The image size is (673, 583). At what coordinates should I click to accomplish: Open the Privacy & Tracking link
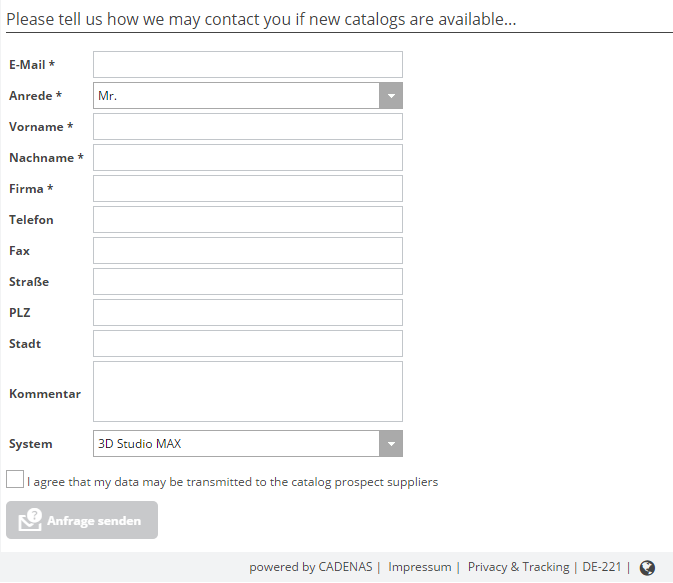click(518, 567)
